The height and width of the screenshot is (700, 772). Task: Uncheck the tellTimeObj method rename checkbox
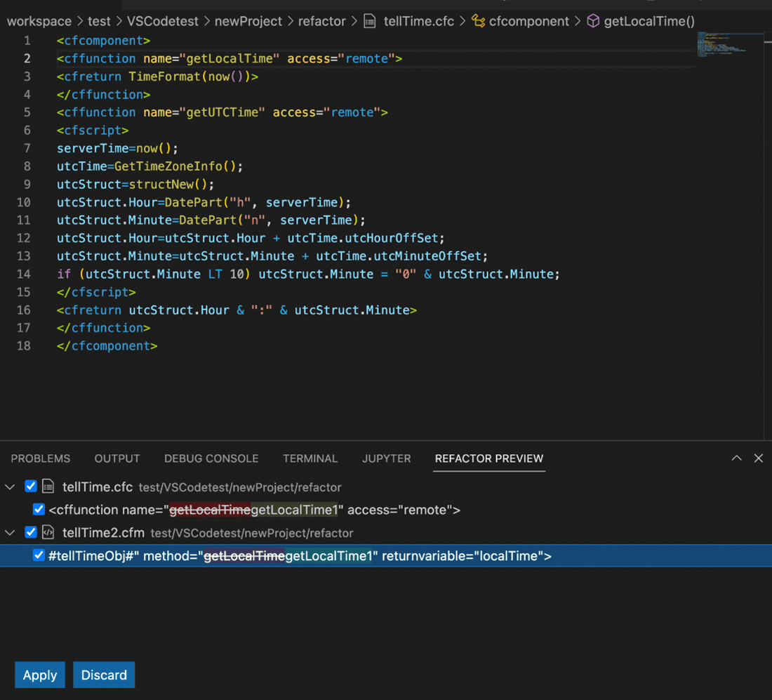click(x=39, y=555)
